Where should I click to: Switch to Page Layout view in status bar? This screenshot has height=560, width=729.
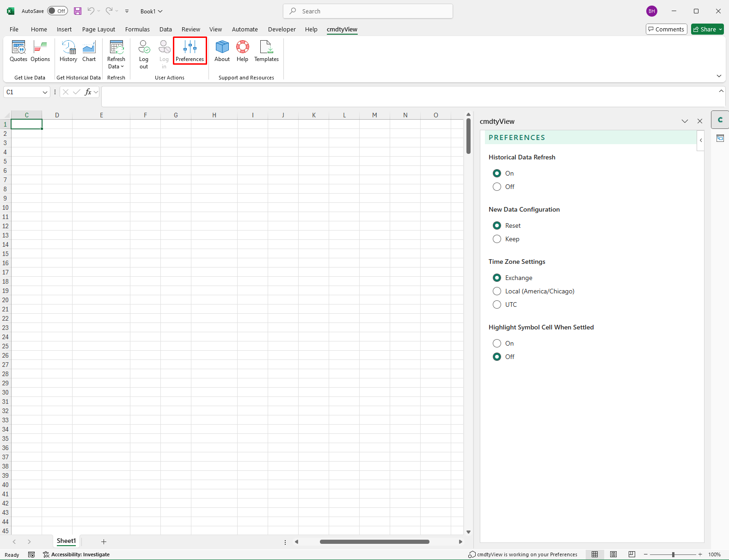pyautogui.click(x=613, y=554)
